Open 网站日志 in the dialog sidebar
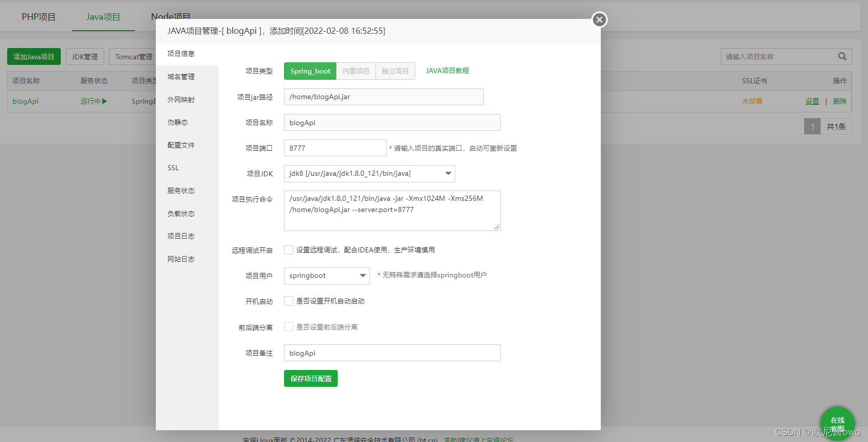 click(x=187, y=259)
